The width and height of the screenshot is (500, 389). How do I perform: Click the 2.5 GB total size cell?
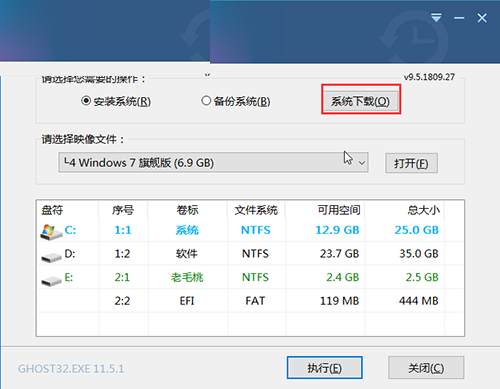click(422, 277)
